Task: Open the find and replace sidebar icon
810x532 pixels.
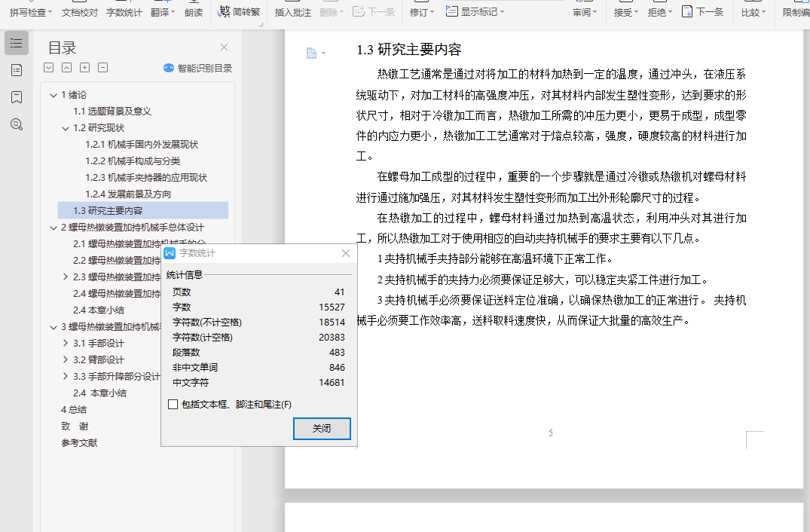Action: [x=17, y=124]
